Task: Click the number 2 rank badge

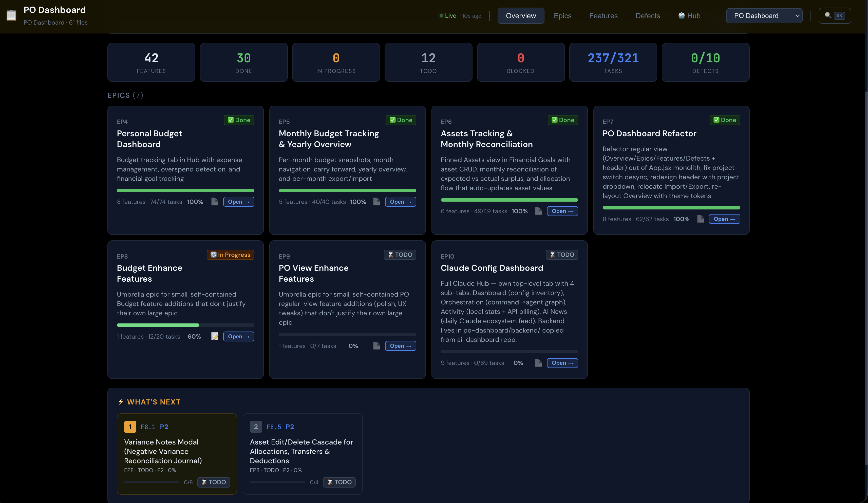Action: [256, 427]
